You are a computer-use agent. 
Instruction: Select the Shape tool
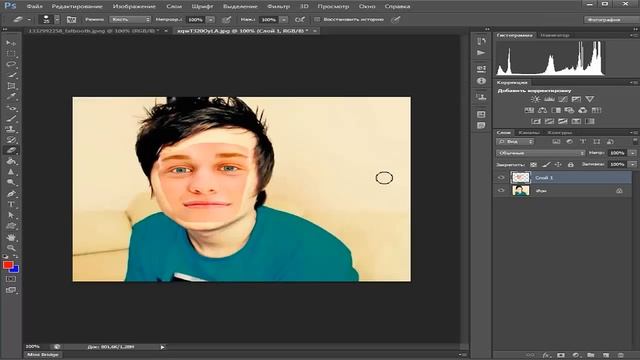coord(11,226)
